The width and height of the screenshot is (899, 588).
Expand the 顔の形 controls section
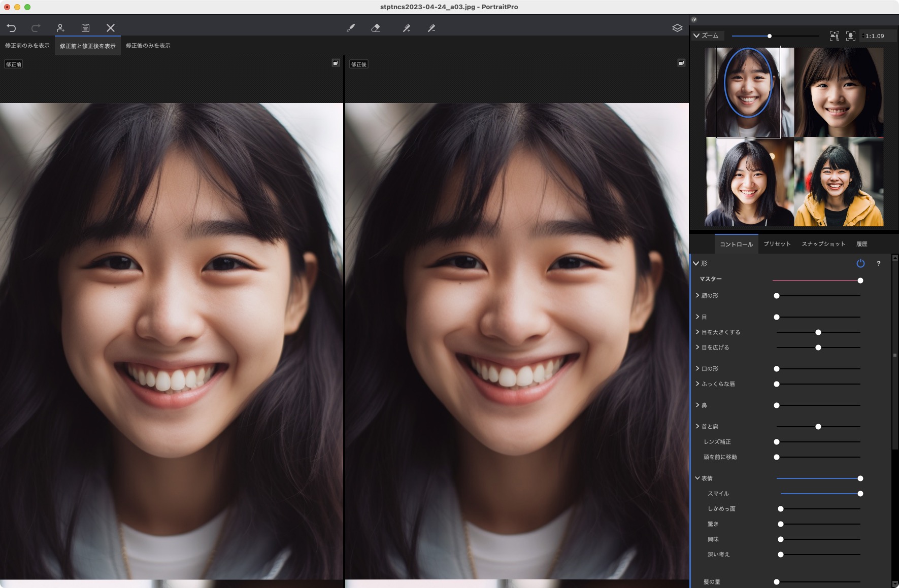pyautogui.click(x=697, y=296)
